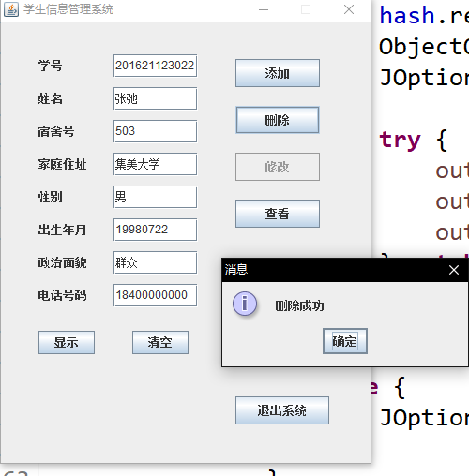Click the try keyword in the code editor
Image resolution: width=469 pixels, height=476 pixels.
click(x=400, y=140)
